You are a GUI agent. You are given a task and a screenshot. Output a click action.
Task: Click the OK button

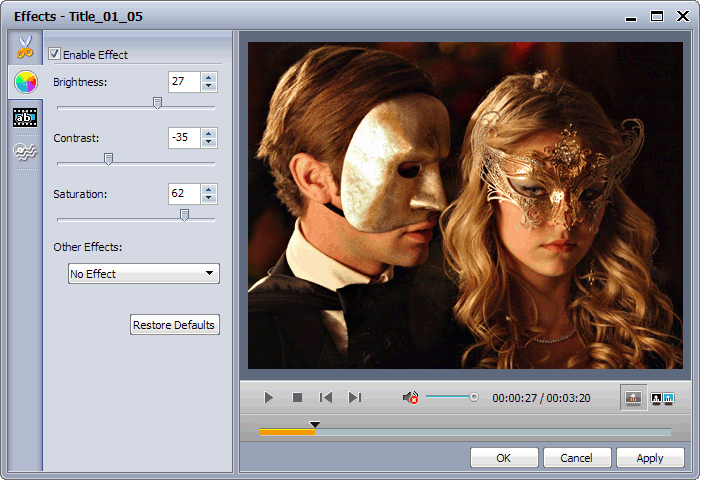[504, 458]
